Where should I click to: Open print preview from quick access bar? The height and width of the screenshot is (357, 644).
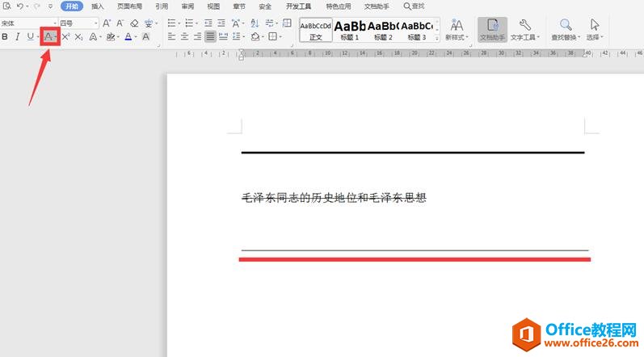click(6, 6)
